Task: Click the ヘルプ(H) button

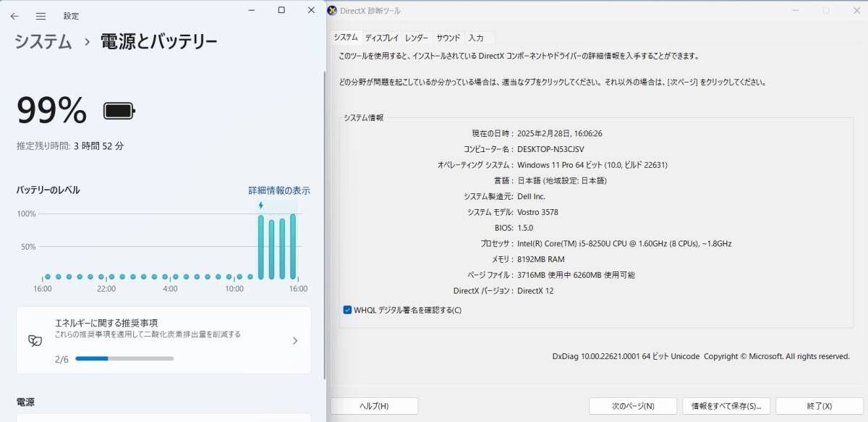Action: [374, 406]
